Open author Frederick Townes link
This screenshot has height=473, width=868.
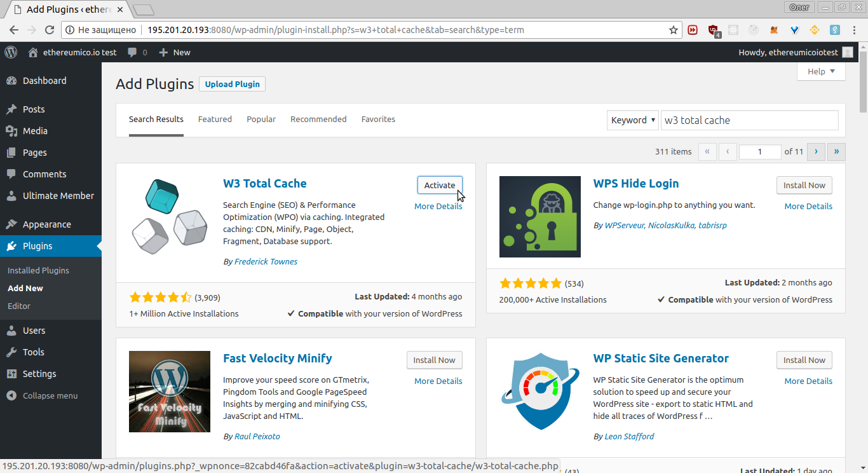(266, 261)
